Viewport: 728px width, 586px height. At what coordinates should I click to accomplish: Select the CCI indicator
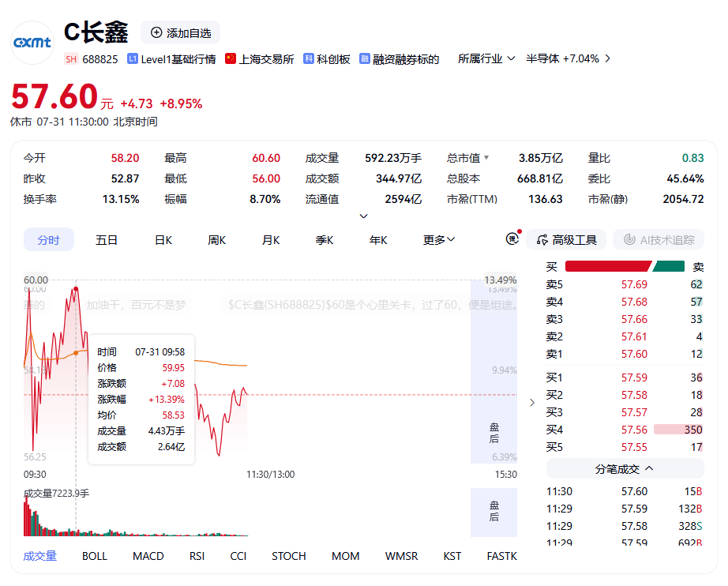[x=238, y=556]
